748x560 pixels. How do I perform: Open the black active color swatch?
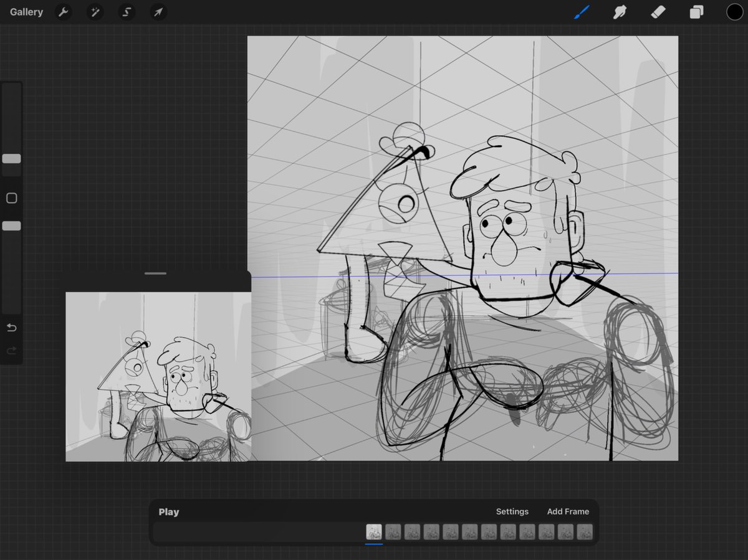pos(735,12)
